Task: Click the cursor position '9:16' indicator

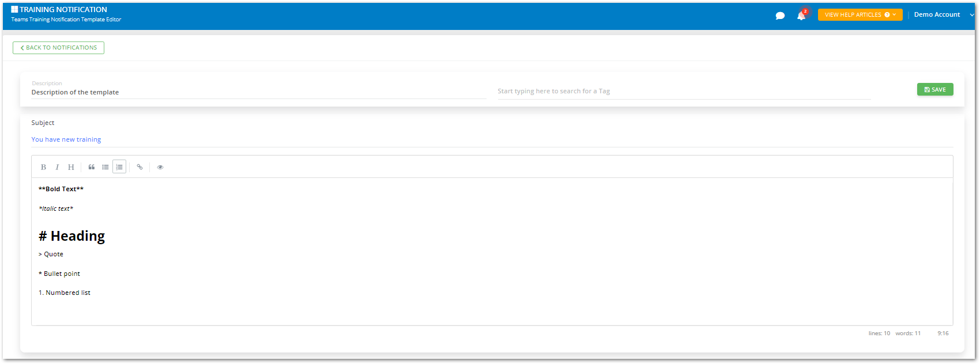Action: coord(943,333)
